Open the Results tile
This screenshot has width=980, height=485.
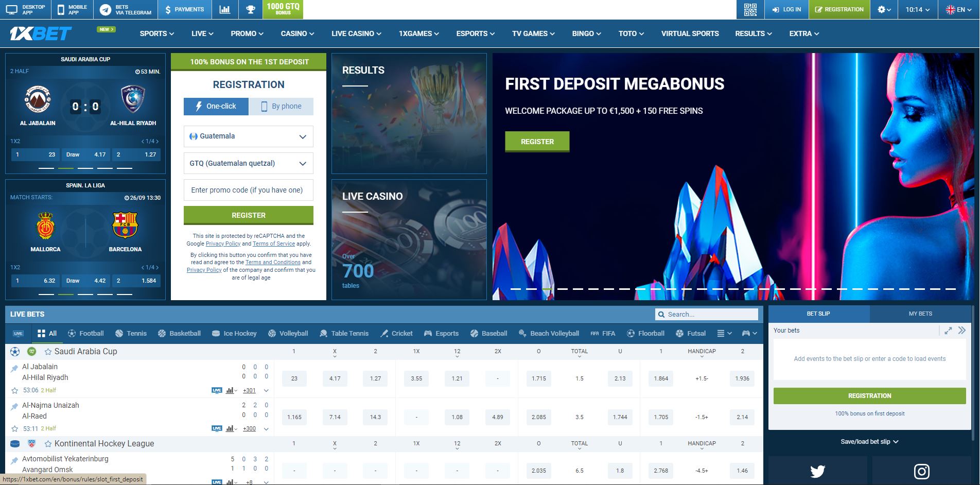tap(409, 113)
